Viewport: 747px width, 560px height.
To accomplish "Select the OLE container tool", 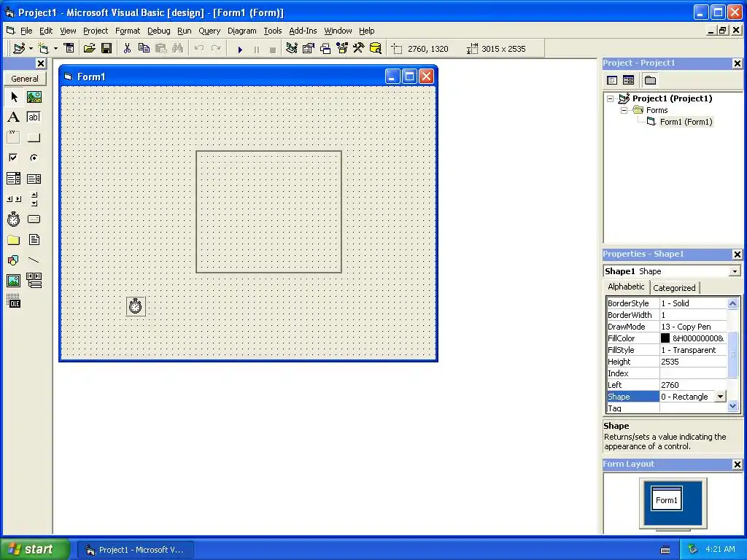I will click(x=14, y=301).
